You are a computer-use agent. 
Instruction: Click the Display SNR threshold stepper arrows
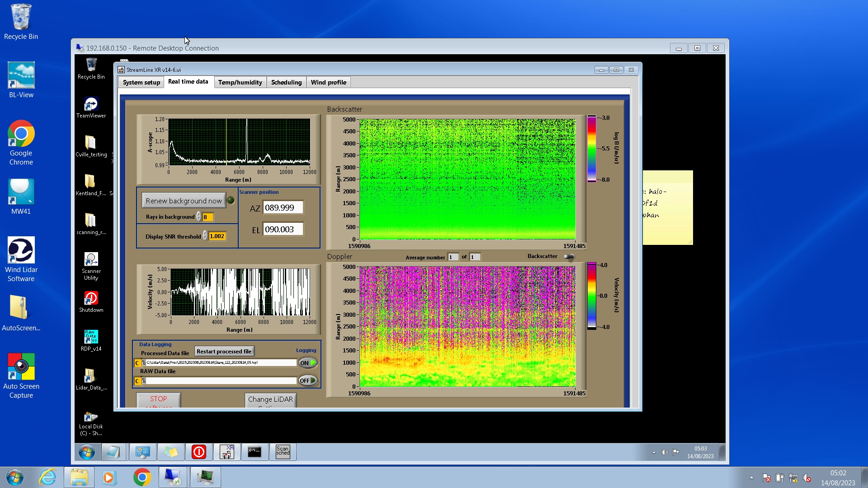coord(205,236)
